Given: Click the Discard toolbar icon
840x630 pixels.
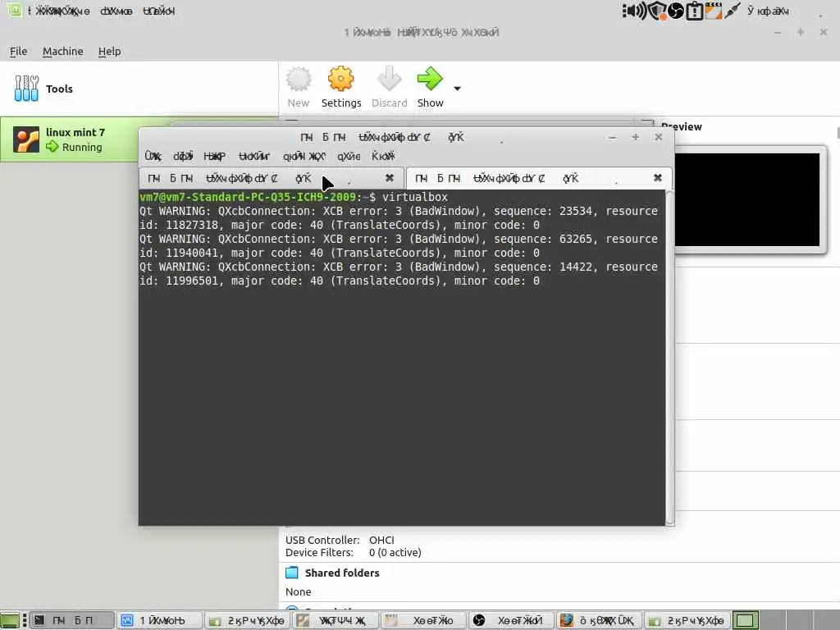Looking at the screenshot, I should 389,79.
